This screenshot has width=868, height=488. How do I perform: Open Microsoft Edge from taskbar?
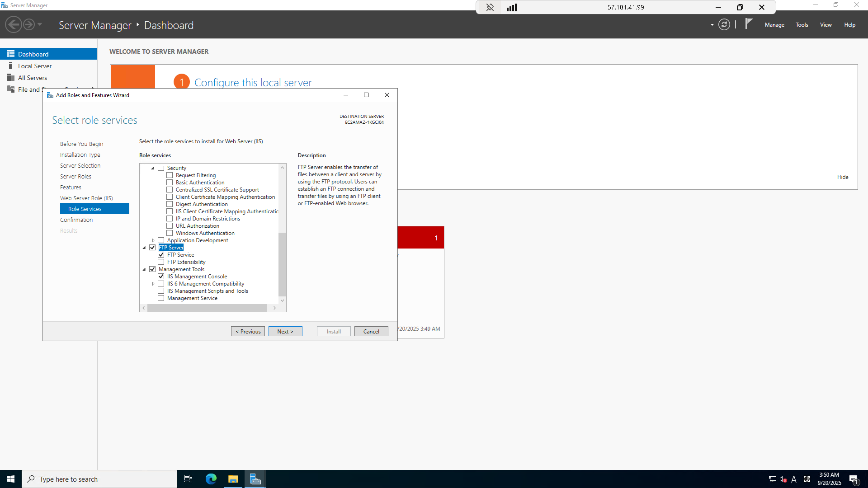[211, 479]
